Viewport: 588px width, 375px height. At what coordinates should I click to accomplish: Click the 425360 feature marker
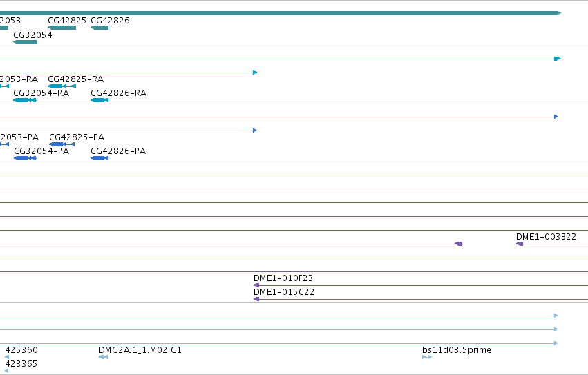tap(7, 357)
